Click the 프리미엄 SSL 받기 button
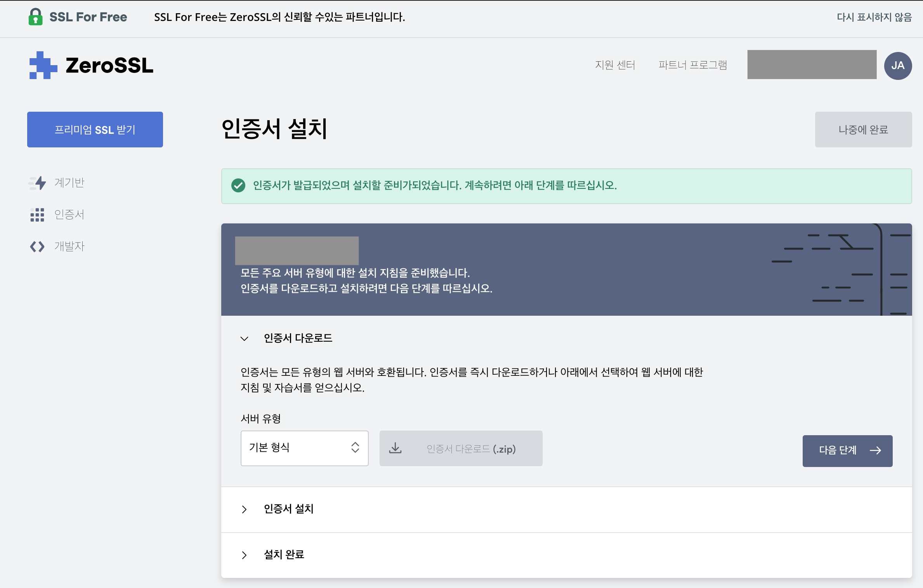This screenshot has height=588, width=923. (x=95, y=130)
